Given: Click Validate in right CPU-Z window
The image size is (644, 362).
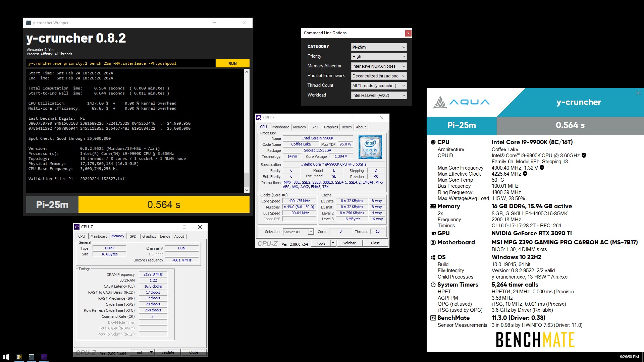Looking at the screenshot, I should [350, 243].
